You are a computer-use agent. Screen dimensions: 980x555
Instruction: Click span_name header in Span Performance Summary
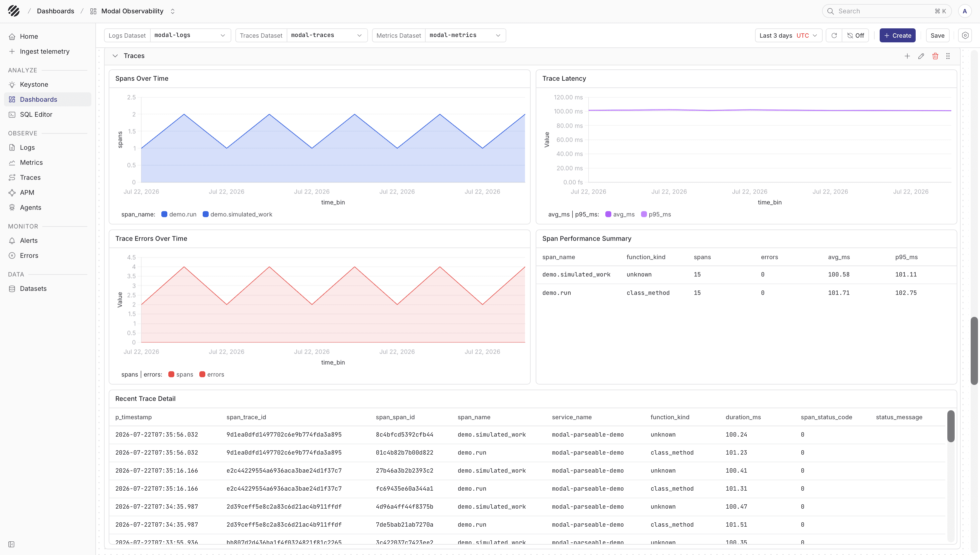click(558, 257)
